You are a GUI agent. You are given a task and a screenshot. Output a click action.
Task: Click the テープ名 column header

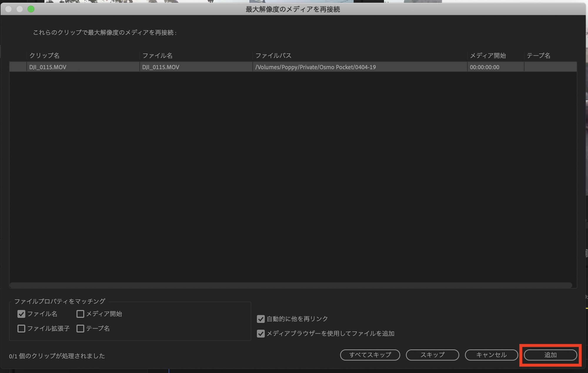click(x=538, y=56)
